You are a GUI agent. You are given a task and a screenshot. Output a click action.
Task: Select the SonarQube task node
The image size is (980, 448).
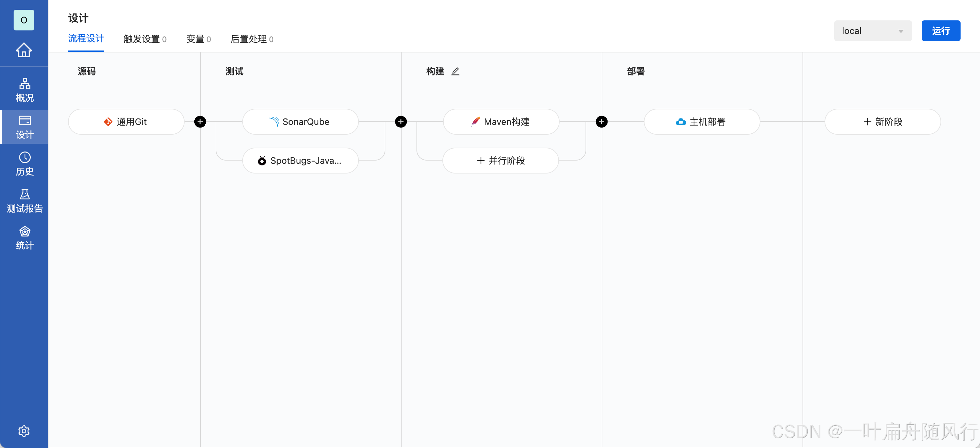pyautogui.click(x=300, y=122)
